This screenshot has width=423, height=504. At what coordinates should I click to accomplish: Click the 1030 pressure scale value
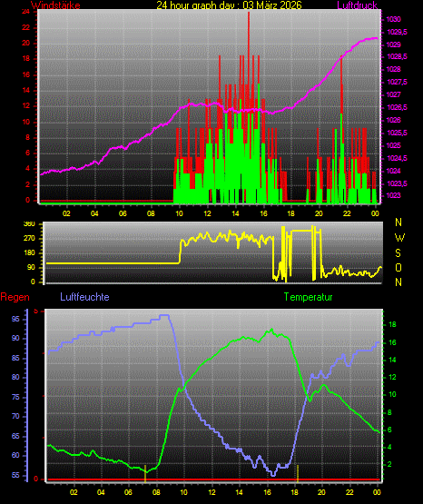[x=393, y=20]
